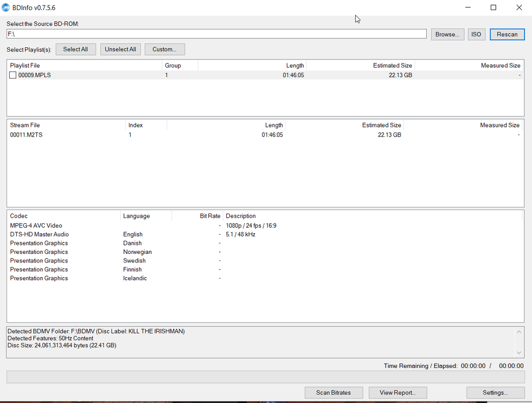
Task: Open the Custom... playlist dialog
Action: 165,49
